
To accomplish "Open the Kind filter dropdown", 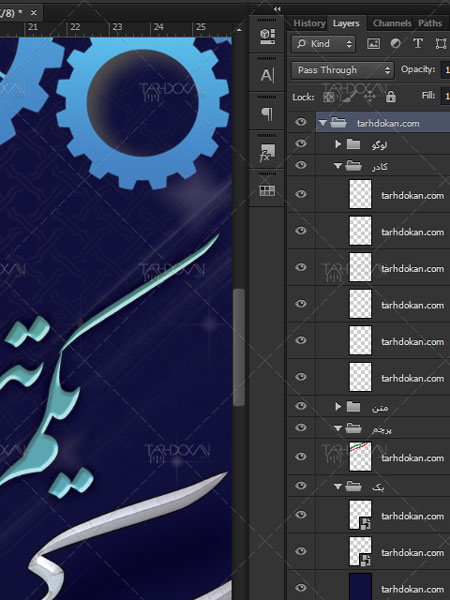I will (x=323, y=44).
